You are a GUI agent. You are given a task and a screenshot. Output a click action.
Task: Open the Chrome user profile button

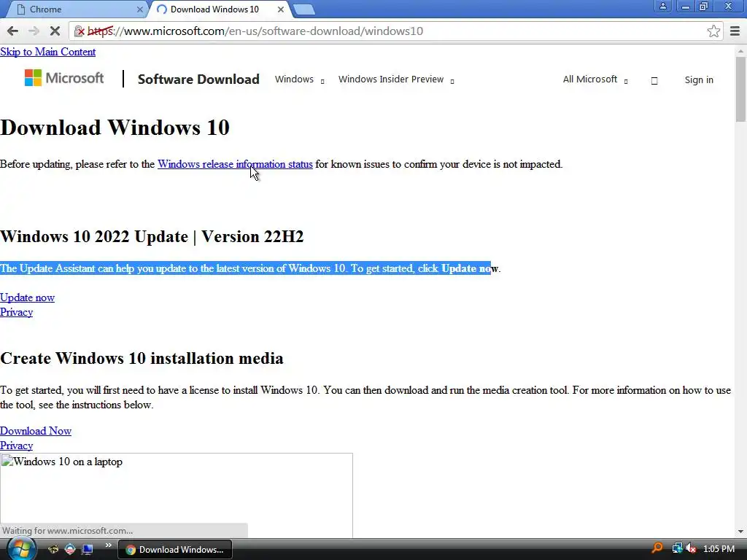[x=662, y=7]
